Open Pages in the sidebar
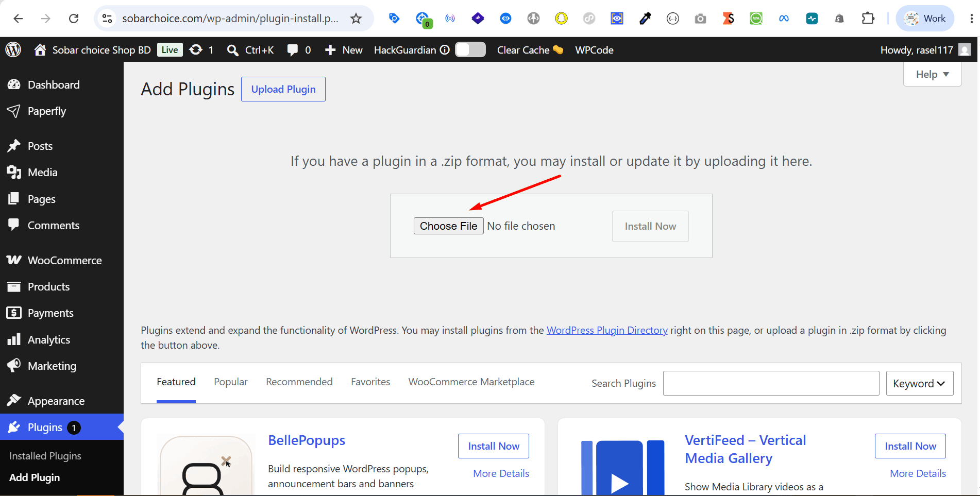The height and width of the screenshot is (496, 980). click(x=62, y=199)
